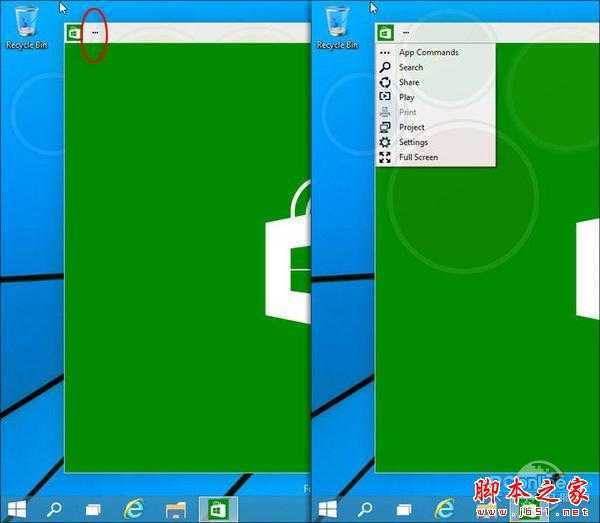This screenshot has width=600, height=523.
Task: Open Task View on the taskbar with File Explorer
Action: click(x=93, y=510)
